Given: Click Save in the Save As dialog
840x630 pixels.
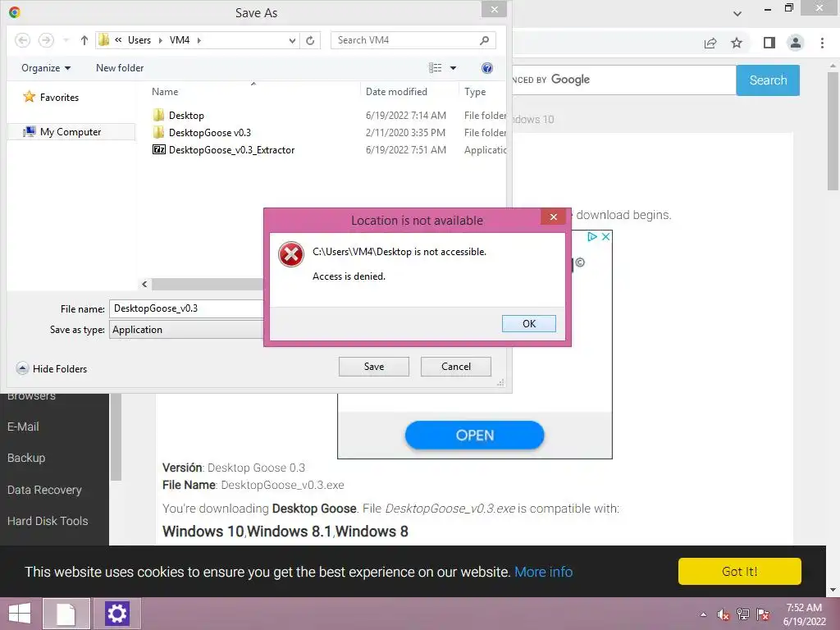Looking at the screenshot, I should pyautogui.click(x=373, y=367).
